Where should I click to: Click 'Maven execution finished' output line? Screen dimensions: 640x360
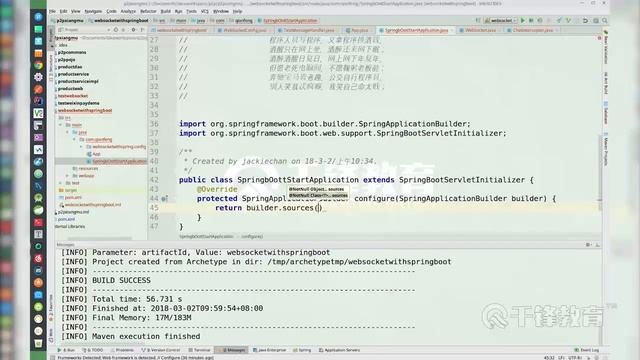coord(131,336)
